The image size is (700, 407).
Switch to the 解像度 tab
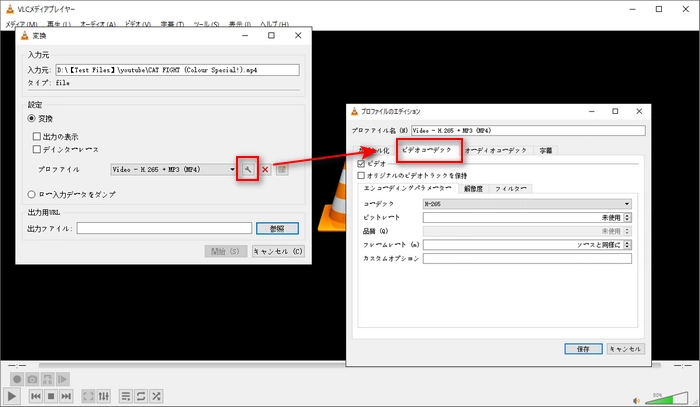click(470, 188)
